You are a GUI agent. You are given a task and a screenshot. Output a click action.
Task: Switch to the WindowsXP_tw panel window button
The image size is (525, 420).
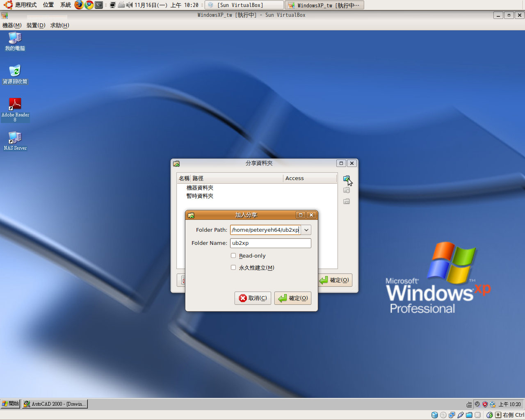coord(324,5)
